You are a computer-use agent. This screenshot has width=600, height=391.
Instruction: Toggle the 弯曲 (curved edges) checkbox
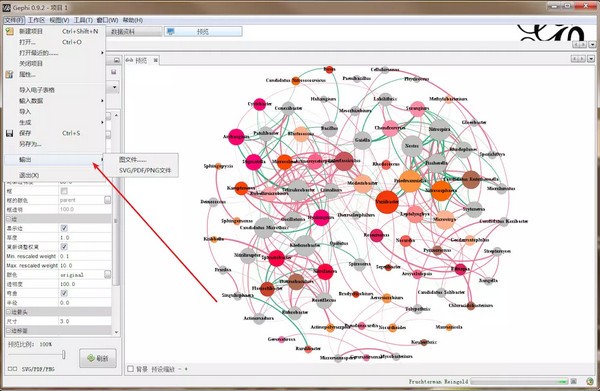pyautogui.click(x=64, y=293)
